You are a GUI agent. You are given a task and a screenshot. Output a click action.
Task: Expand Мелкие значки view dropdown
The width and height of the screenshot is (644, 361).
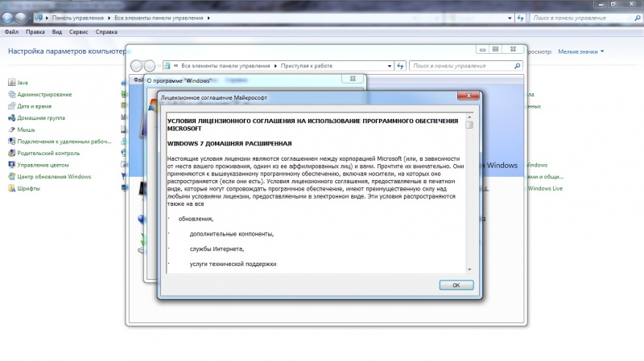(x=580, y=51)
